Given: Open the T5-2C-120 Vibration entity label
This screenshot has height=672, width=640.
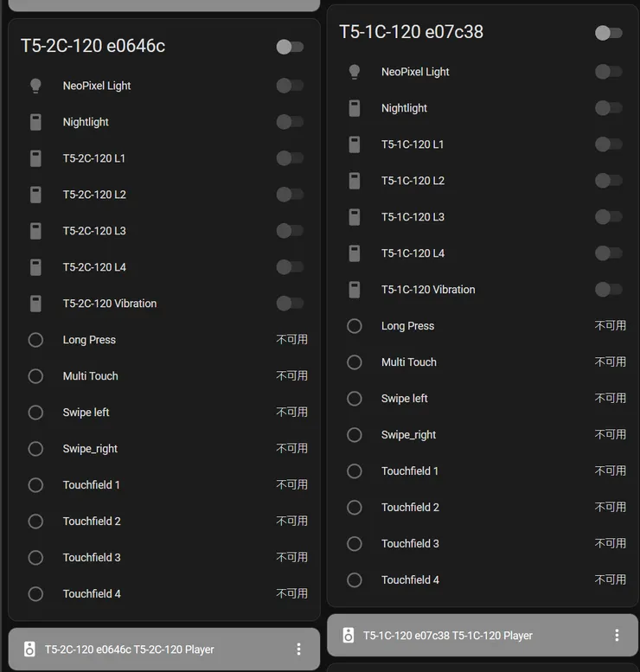Looking at the screenshot, I should [110, 304].
